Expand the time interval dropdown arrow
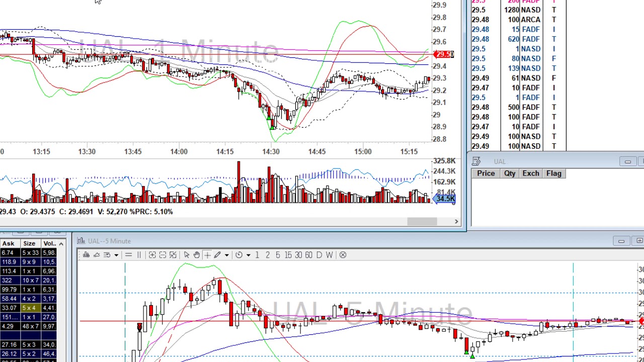Image resolution: width=644 pixels, height=362 pixels. (x=249, y=255)
